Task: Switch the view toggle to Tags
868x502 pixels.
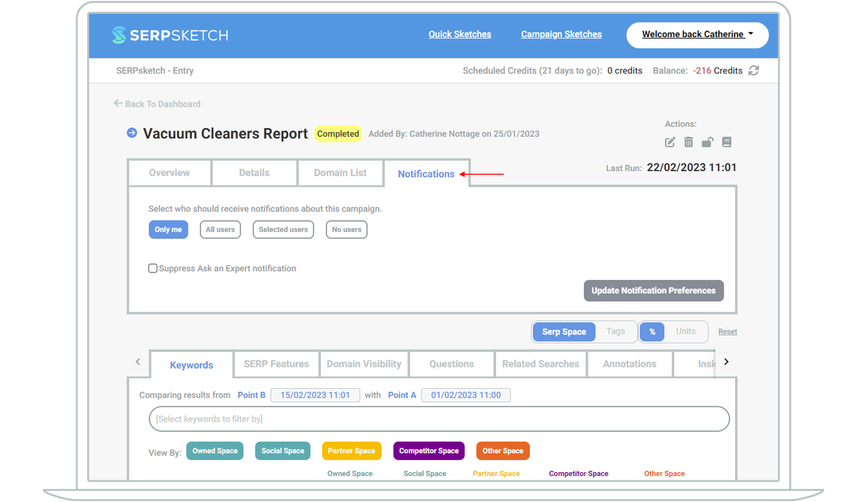Action: pyautogui.click(x=615, y=332)
